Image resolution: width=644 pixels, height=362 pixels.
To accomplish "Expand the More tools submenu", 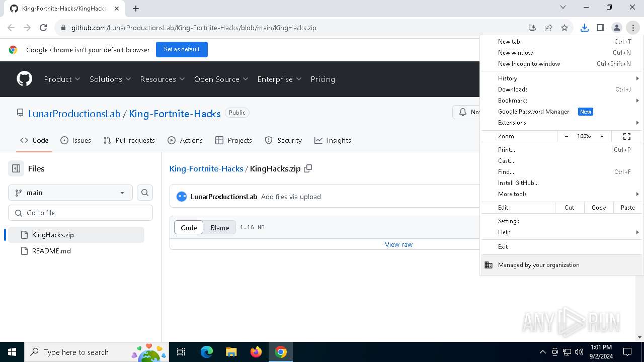I will coord(562,194).
